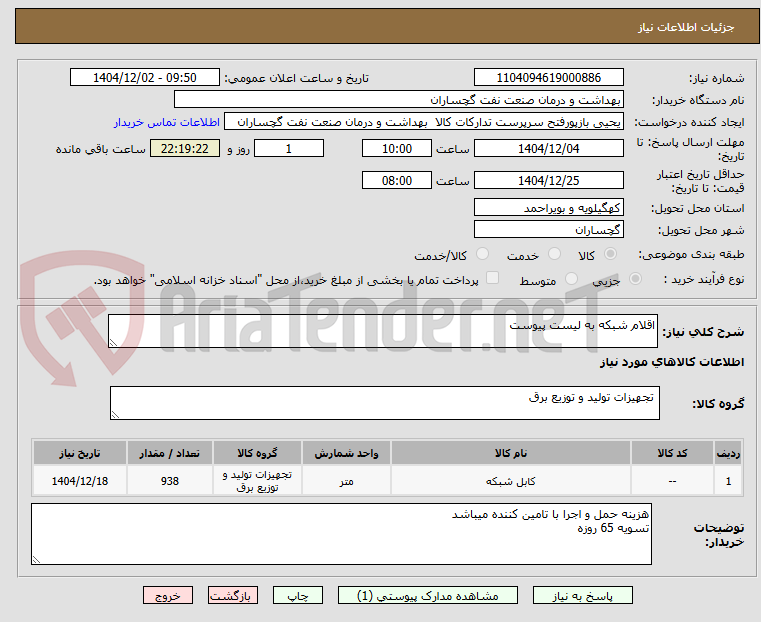Click the چاپ print button

[x=298, y=595]
